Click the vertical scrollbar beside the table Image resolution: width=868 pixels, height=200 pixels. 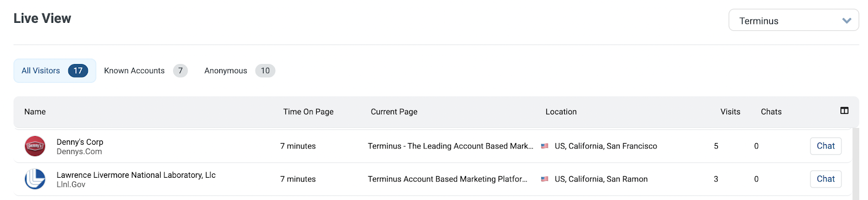coord(856,164)
